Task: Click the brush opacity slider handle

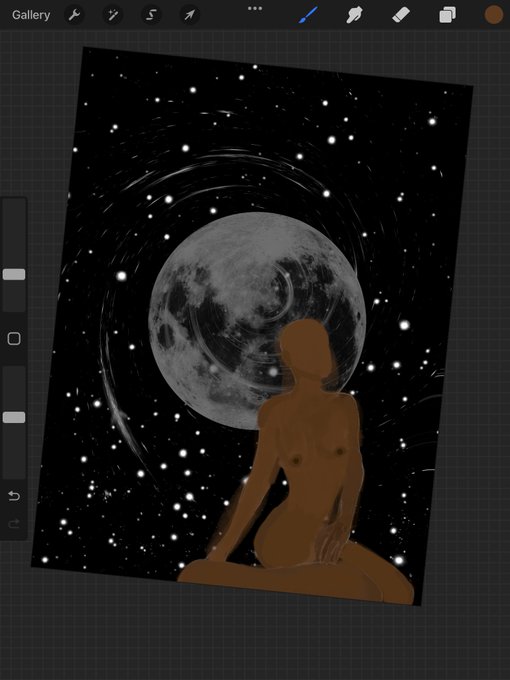Action: click(x=14, y=417)
